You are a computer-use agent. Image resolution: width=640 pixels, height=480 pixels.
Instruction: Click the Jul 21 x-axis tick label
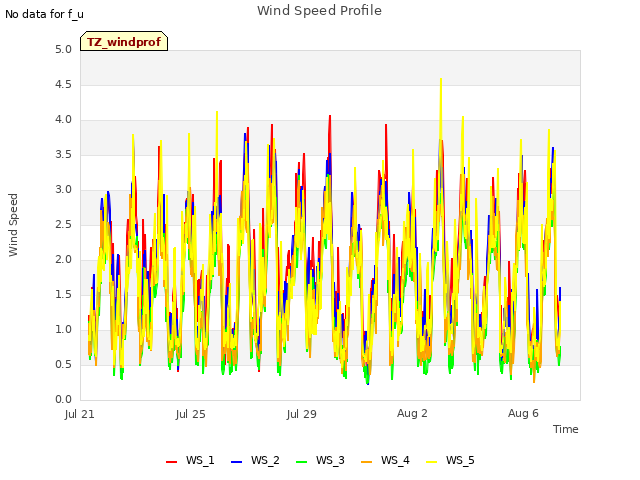[80, 414]
